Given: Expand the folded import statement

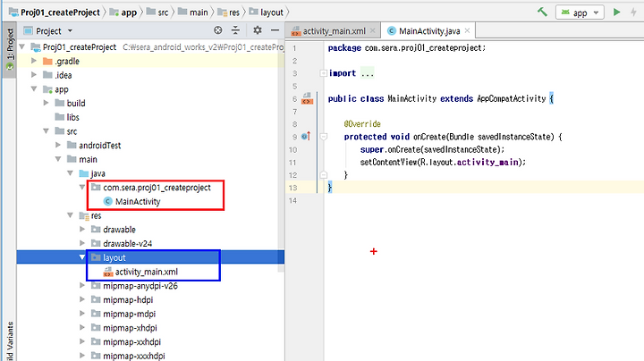Looking at the screenshot, I should click(x=323, y=73).
